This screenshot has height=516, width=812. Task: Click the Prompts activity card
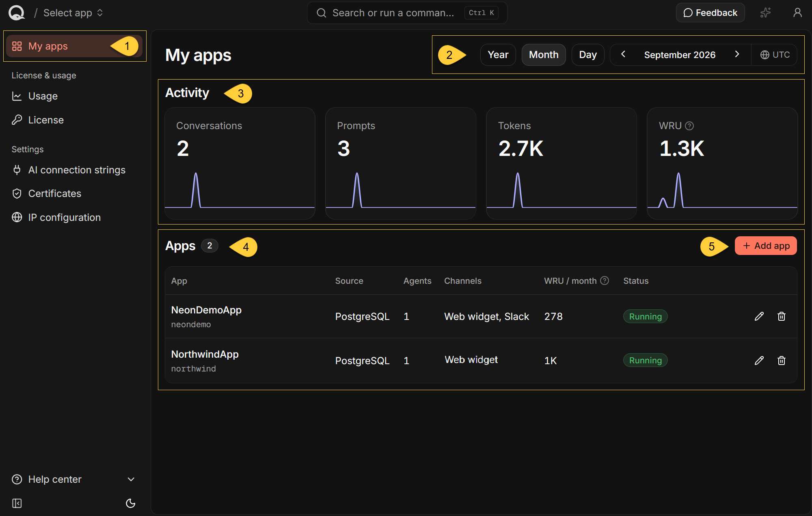[x=401, y=163]
